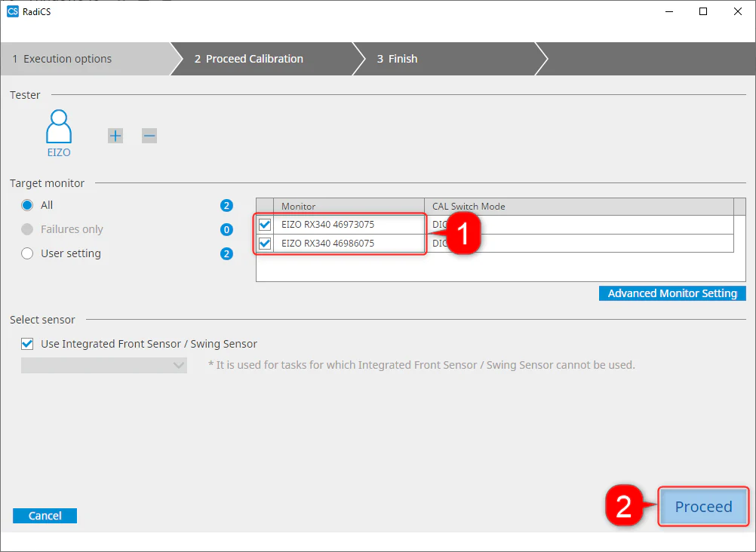Toggle Use Integrated Front Sensor checkbox
This screenshot has height=552, width=756.
click(x=27, y=344)
